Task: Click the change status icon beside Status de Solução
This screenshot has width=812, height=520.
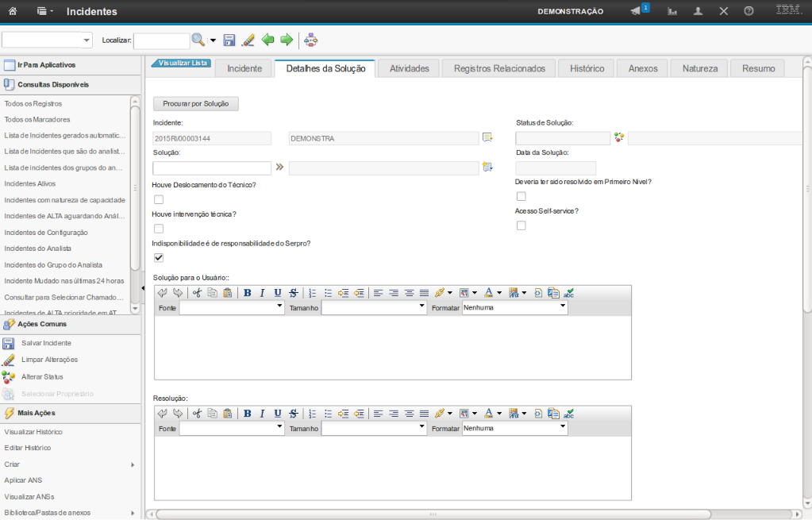Action: (619, 137)
